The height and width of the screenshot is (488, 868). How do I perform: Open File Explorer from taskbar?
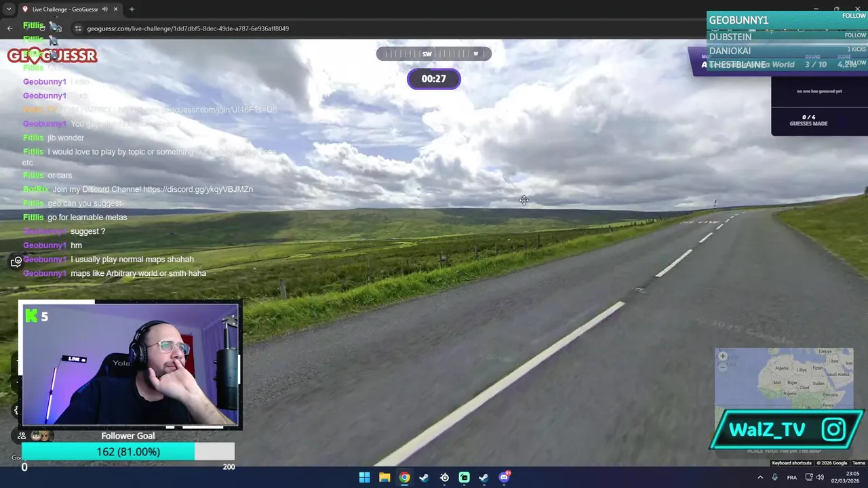[x=384, y=477]
